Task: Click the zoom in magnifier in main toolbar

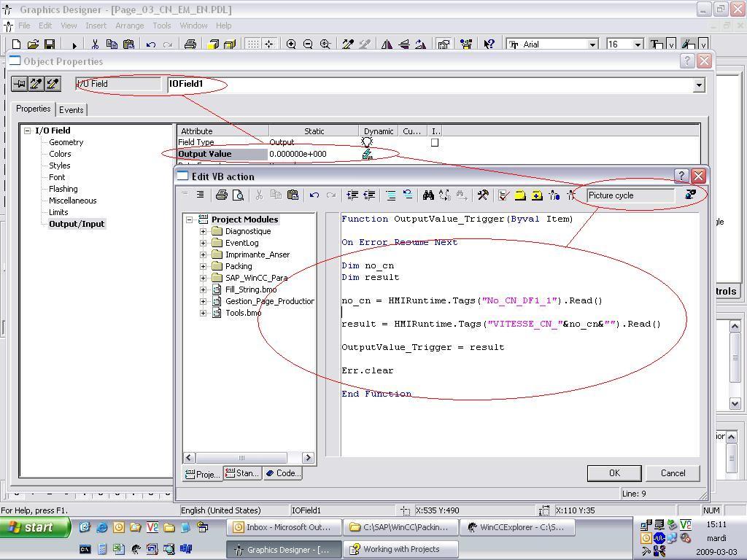Action: pyautogui.click(x=291, y=44)
